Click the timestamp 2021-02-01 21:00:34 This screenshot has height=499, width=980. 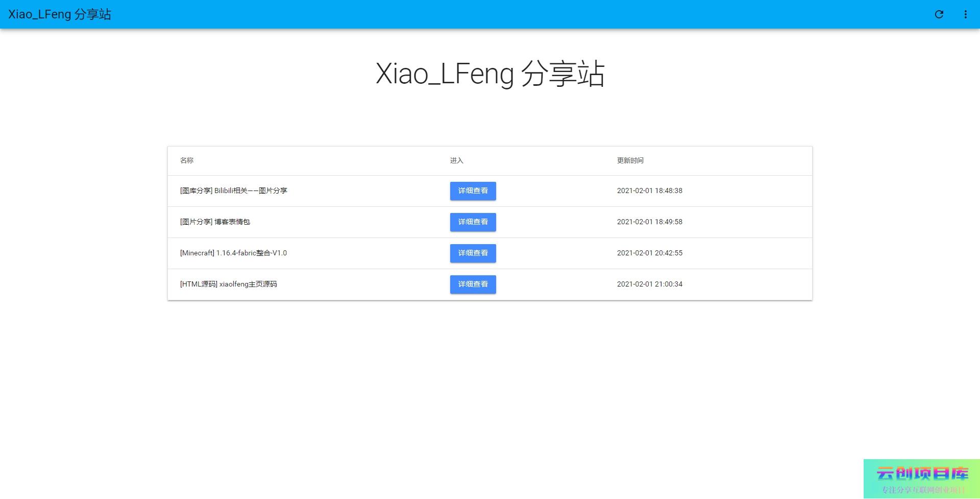(649, 284)
